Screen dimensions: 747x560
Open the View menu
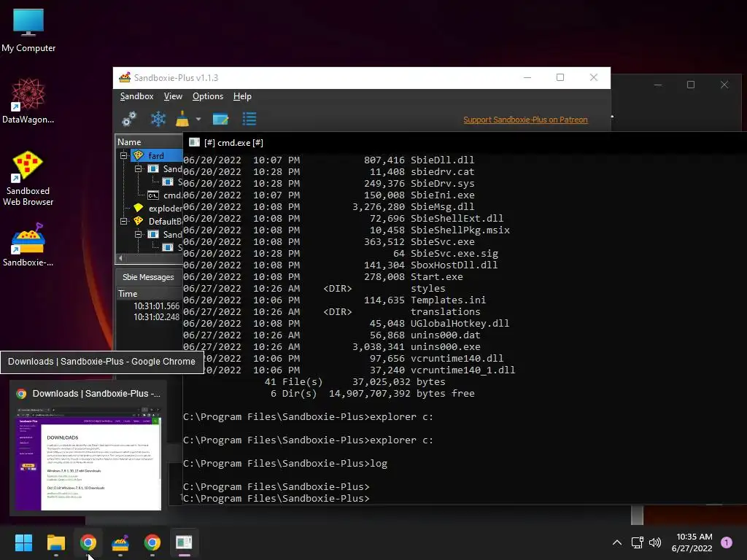coord(173,96)
